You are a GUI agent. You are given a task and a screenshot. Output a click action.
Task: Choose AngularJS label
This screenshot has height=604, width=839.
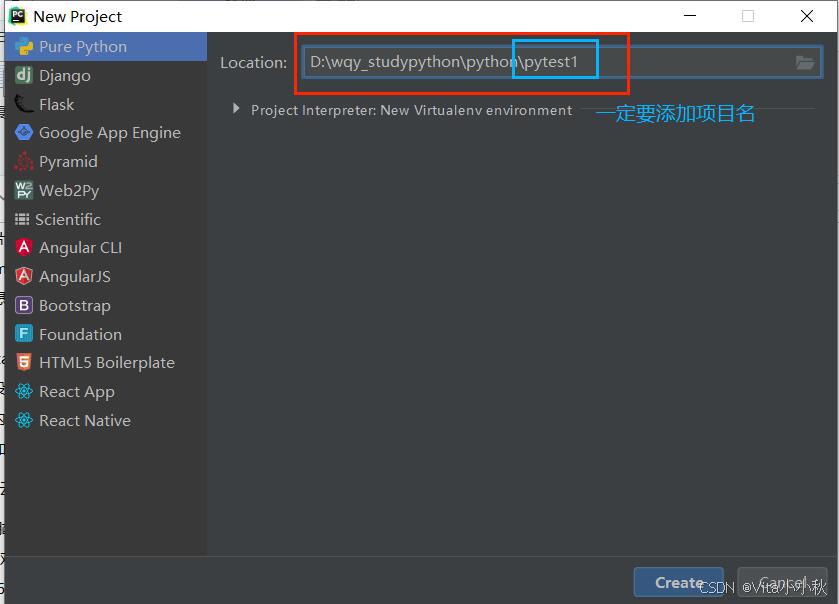click(x=75, y=277)
